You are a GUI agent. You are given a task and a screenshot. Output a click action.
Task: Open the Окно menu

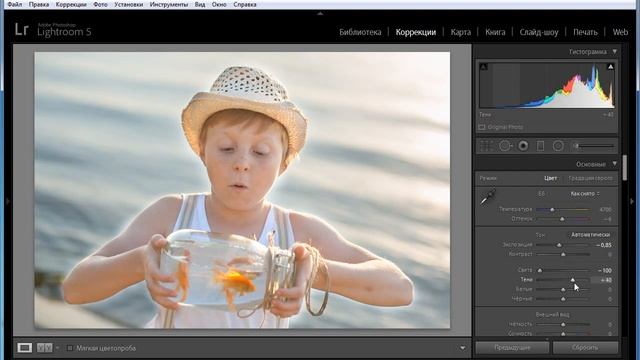pos(219,4)
